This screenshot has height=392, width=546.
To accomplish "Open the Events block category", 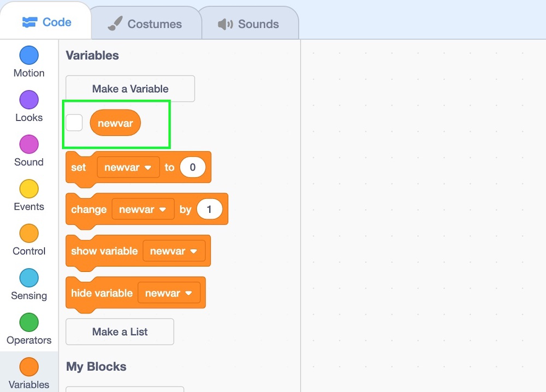I will [29, 195].
